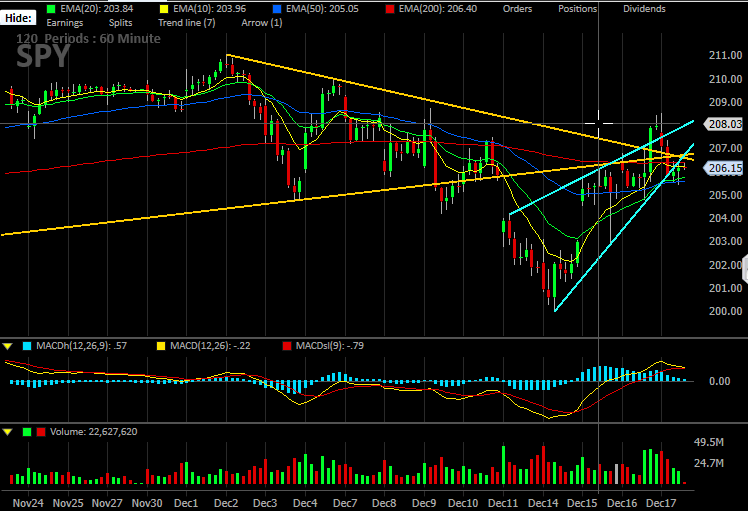Click the 200.00 price axis label

726,311
